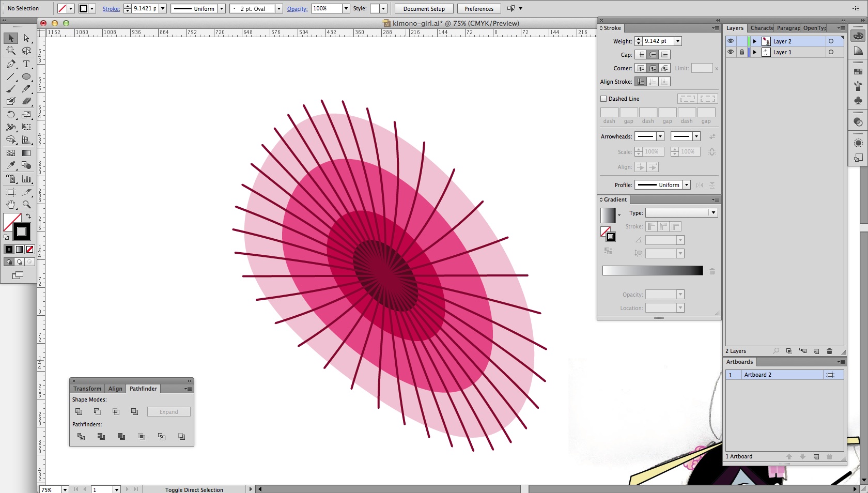
Task: Click the gradient slider bar
Action: (x=653, y=271)
